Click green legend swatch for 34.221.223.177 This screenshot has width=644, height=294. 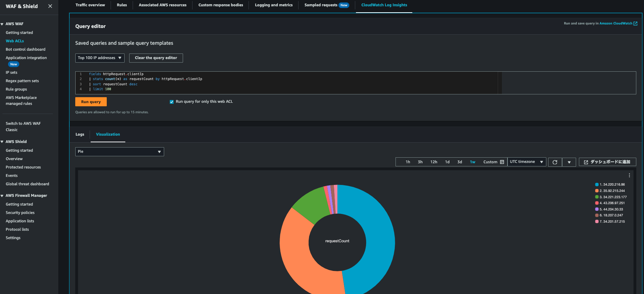[x=597, y=197]
